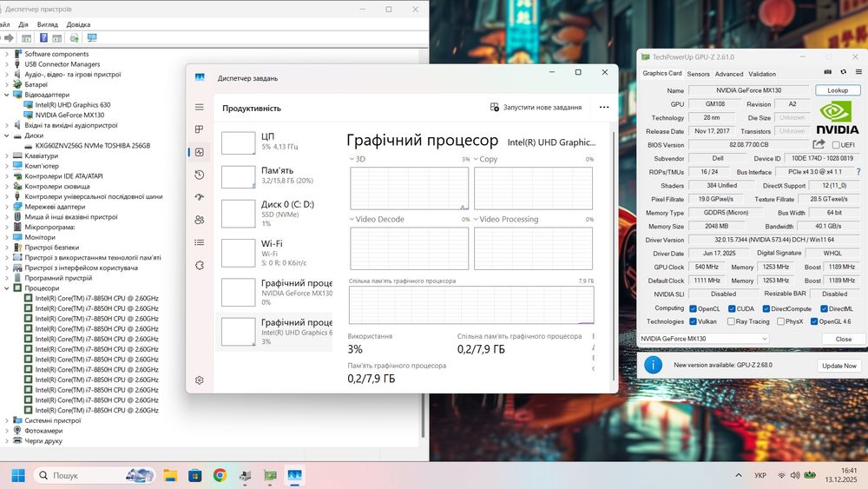Toggle Ray Tracing checkbox in GPU-Z
The height and width of the screenshot is (489, 868).
(x=731, y=321)
